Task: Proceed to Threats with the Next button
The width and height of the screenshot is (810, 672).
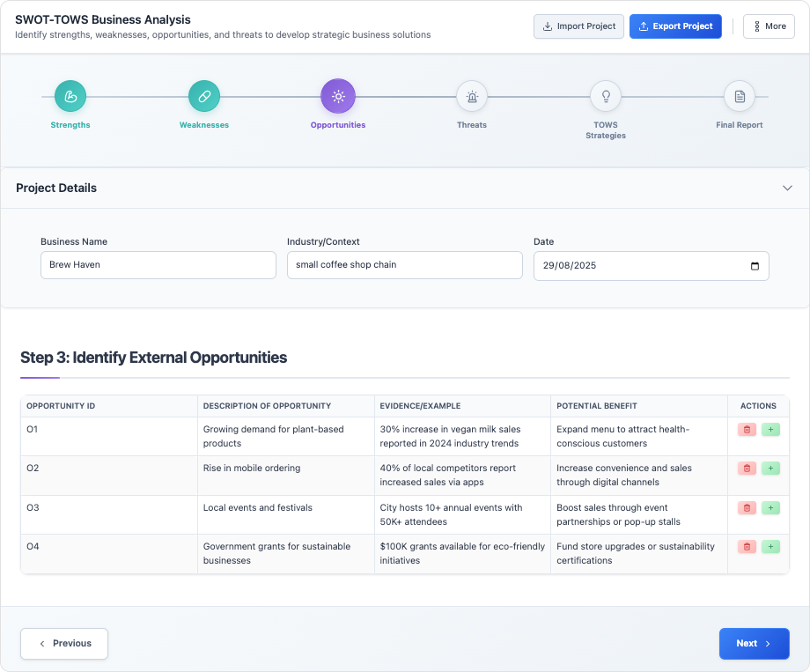Action: point(754,644)
